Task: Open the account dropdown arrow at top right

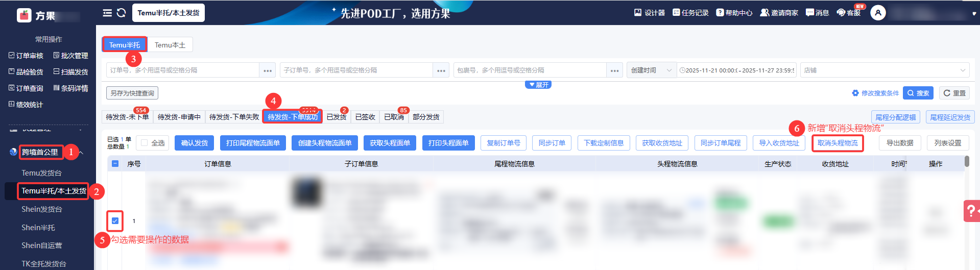Action: pos(974,14)
